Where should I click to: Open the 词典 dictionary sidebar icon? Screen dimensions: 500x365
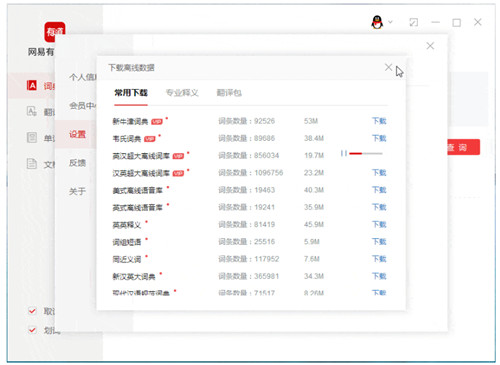31,86
